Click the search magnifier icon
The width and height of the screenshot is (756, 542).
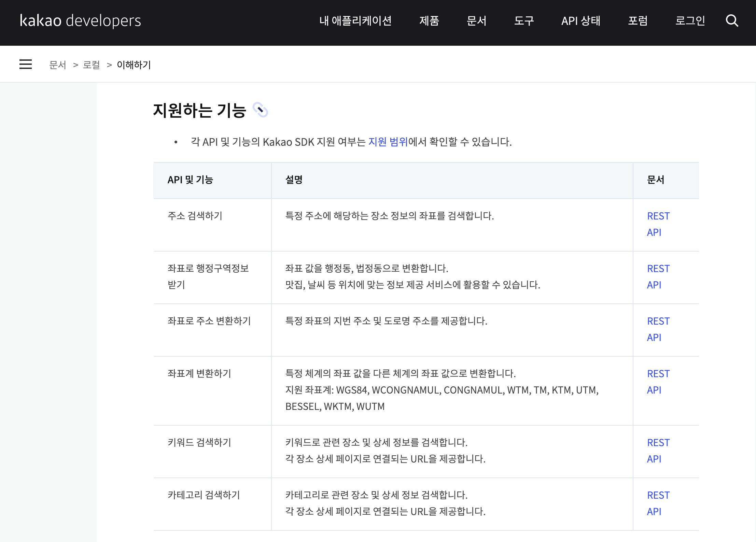pos(732,21)
